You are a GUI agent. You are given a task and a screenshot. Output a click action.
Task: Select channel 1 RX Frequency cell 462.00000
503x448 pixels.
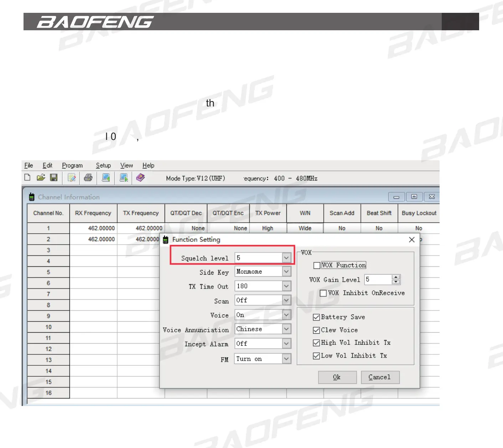(x=93, y=228)
